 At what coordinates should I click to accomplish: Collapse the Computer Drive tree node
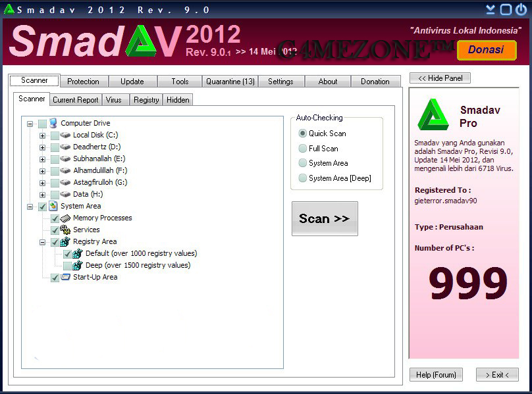pyautogui.click(x=30, y=124)
